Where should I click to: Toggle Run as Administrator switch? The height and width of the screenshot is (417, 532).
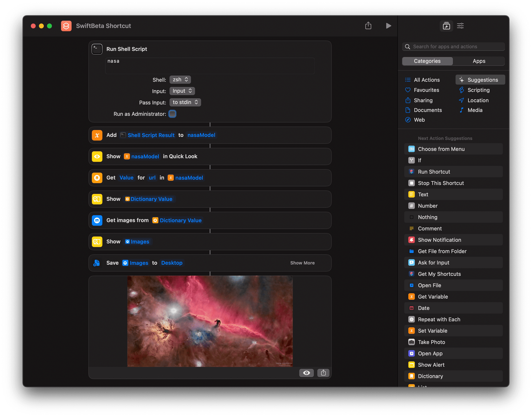(x=172, y=114)
